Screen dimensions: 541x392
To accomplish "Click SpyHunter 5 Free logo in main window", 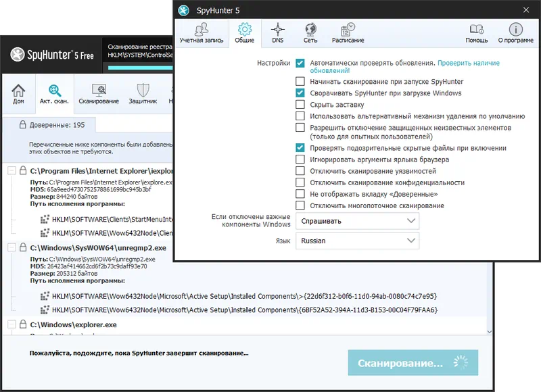I will tap(52, 55).
